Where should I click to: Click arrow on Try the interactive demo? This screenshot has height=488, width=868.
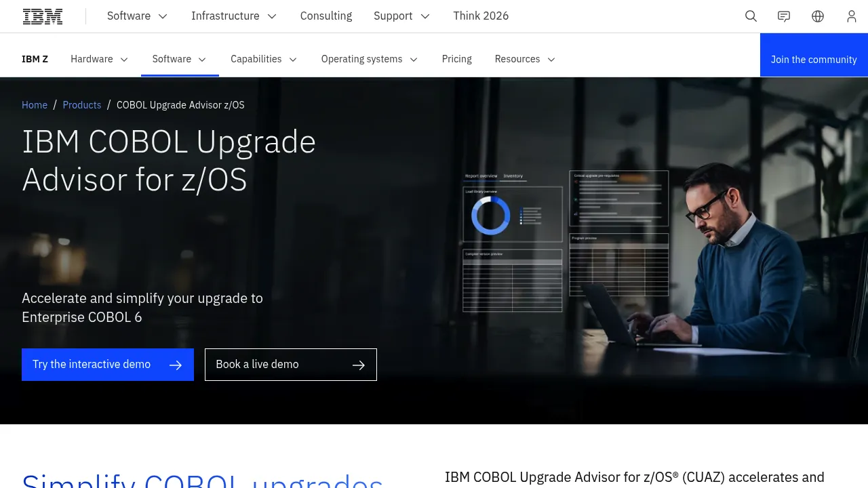pyautogui.click(x=176, y=365)
